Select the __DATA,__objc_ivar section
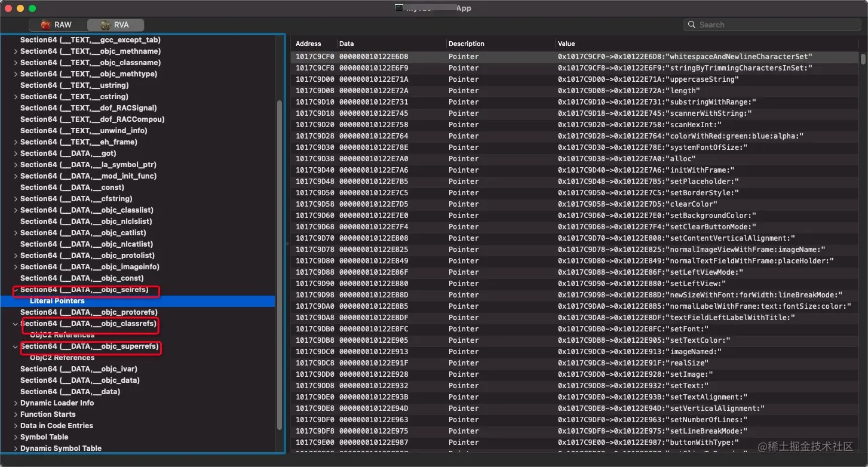868x467 pixels. (79, 369)
